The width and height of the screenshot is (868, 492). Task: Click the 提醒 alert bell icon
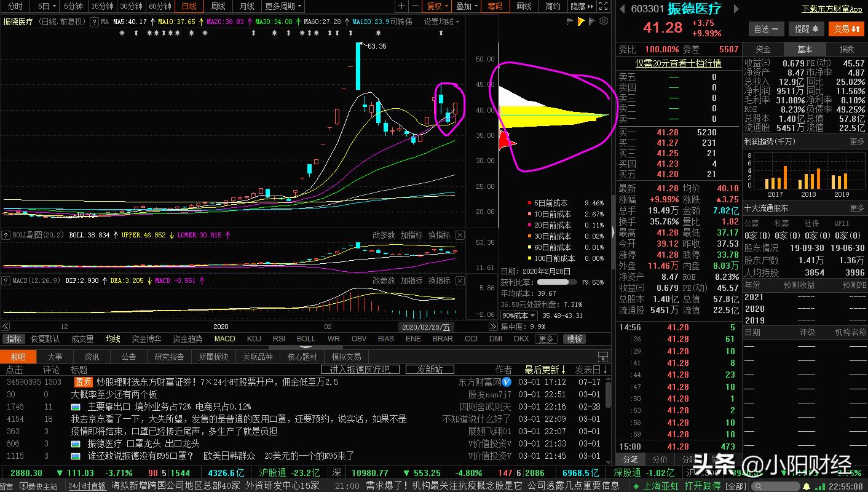tap(805, 28)
